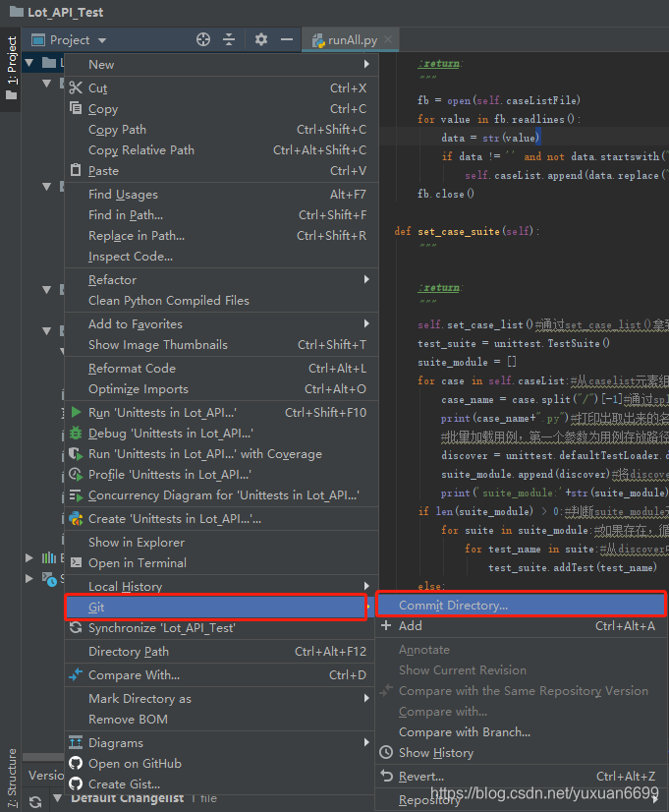The image size is (669, 812).
Task: Select Directory Path menu entry
Action: click(221, 652)
